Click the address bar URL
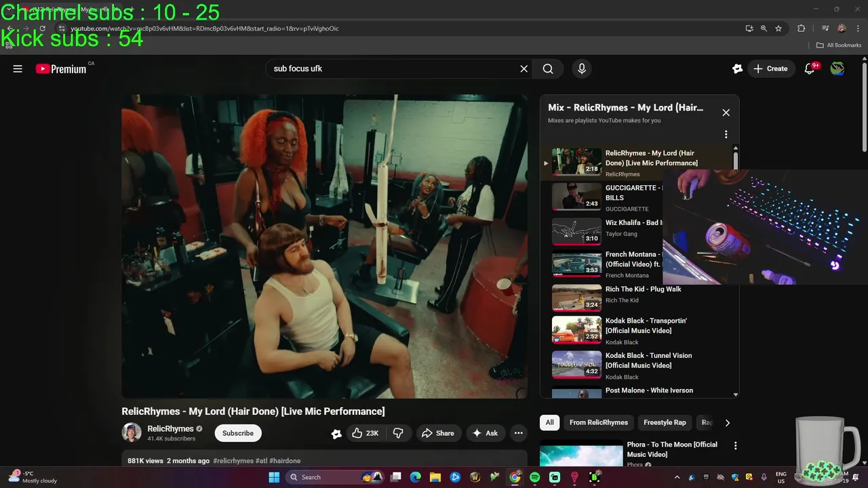 (205, 28)
